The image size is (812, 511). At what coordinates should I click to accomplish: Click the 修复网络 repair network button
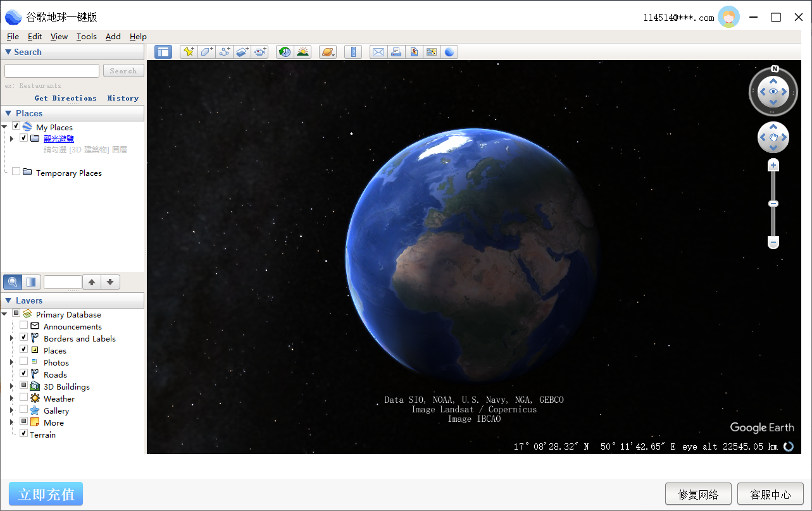tap(699, 494)
